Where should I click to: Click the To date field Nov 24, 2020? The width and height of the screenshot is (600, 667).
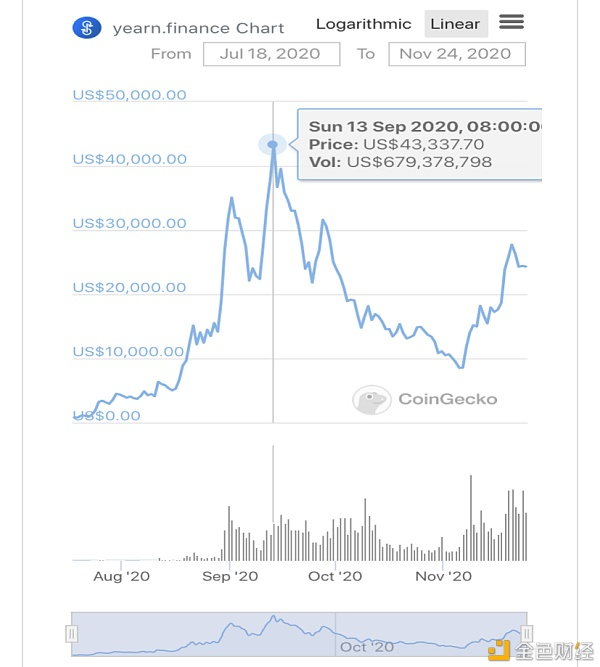(x=456, y=54)
